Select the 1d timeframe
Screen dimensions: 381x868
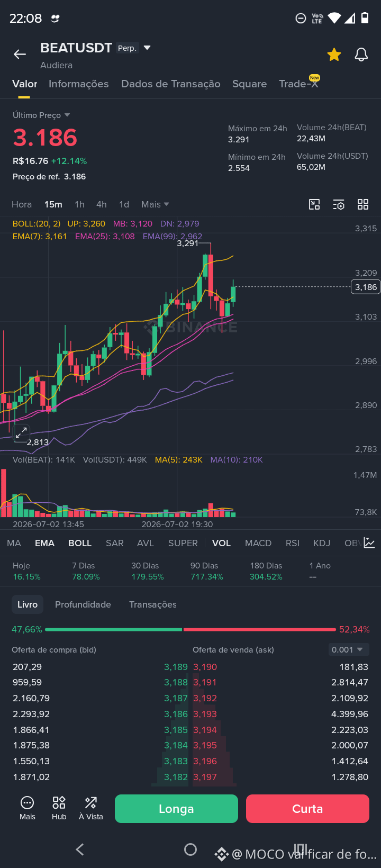pyautogui.click(x=124, y=204)
